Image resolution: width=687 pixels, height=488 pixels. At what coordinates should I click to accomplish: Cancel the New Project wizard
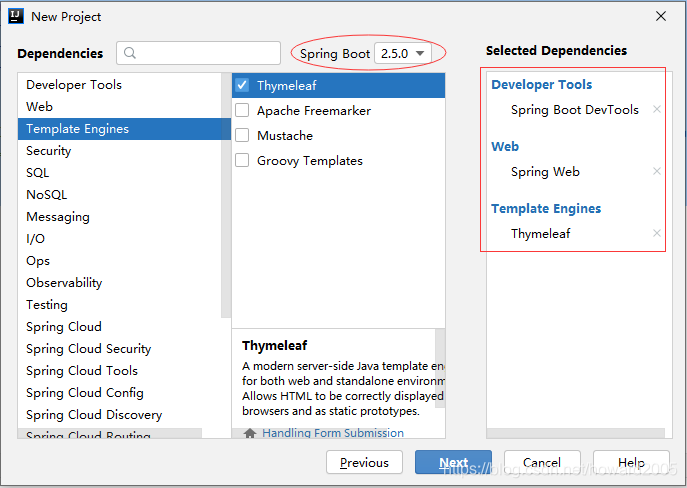point(542,462)
